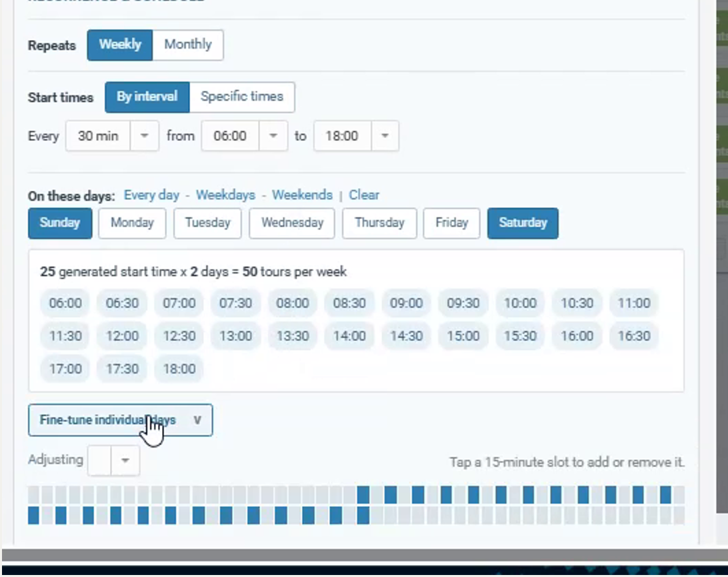Click the Weekends shortcut link
This screenshot has height=577, width=728.
[x=302, y=195]
